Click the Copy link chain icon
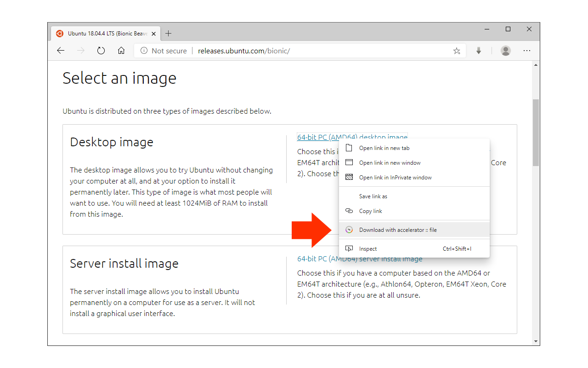Viewport: 588px width, 368px height. click(x=349, y=211)
